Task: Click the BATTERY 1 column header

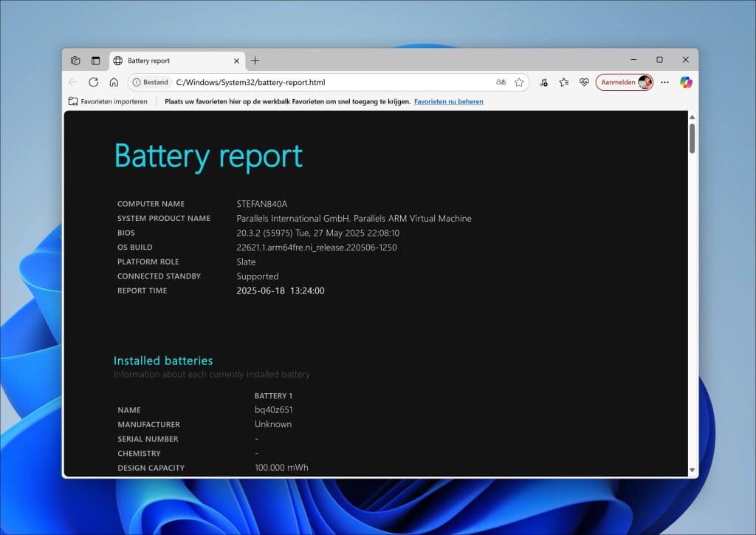Action: (273, 396)
